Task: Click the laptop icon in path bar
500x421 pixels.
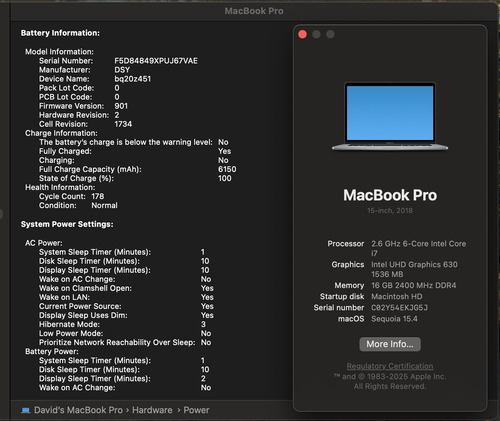Action: (x=26, y=410)
